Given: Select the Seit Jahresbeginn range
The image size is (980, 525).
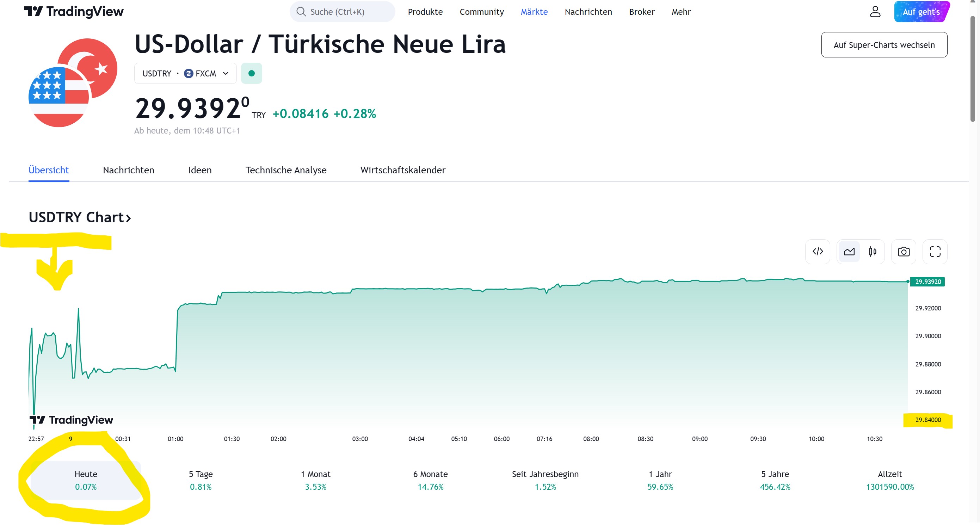Looking at the screenshot, I should pyautogui.click(x=545, y=480).
